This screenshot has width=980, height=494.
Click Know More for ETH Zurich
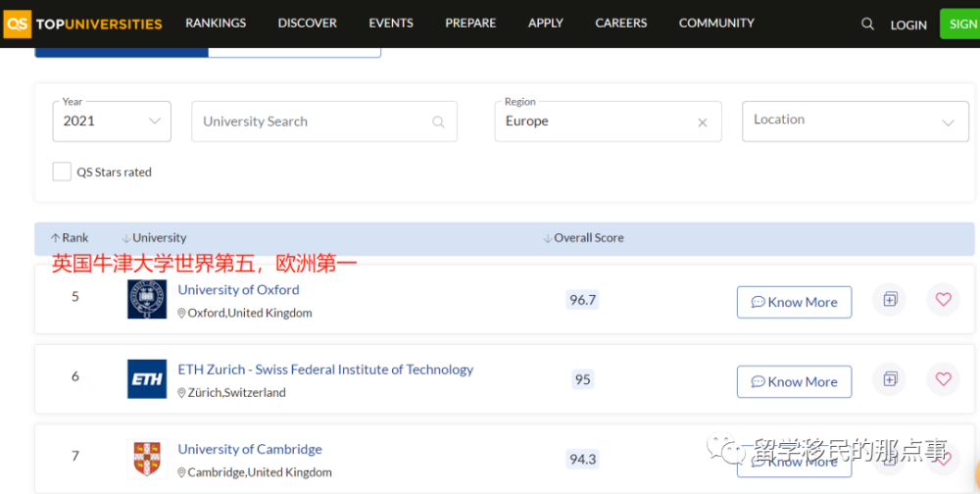coord(795,381)
